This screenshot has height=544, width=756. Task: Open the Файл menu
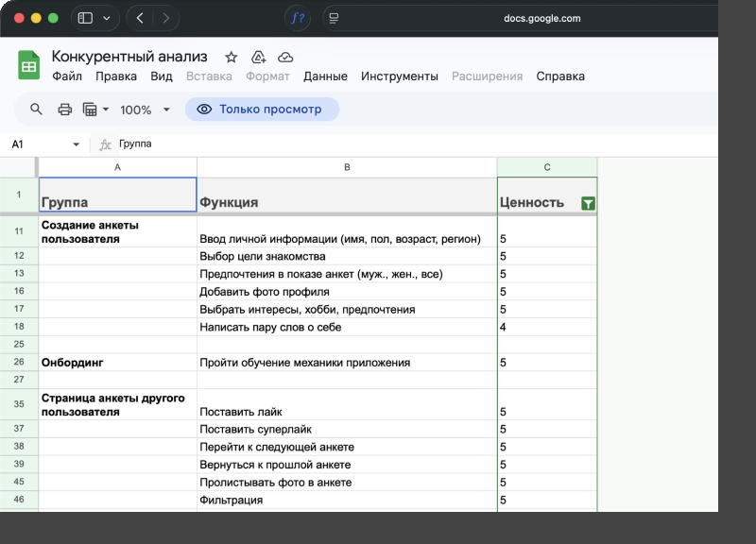tap(67, 76)
